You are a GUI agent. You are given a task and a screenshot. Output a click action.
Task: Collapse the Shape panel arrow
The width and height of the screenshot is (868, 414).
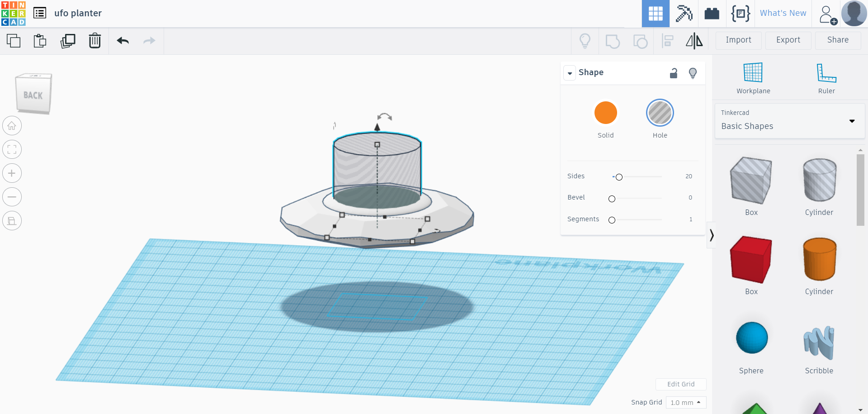570,73
